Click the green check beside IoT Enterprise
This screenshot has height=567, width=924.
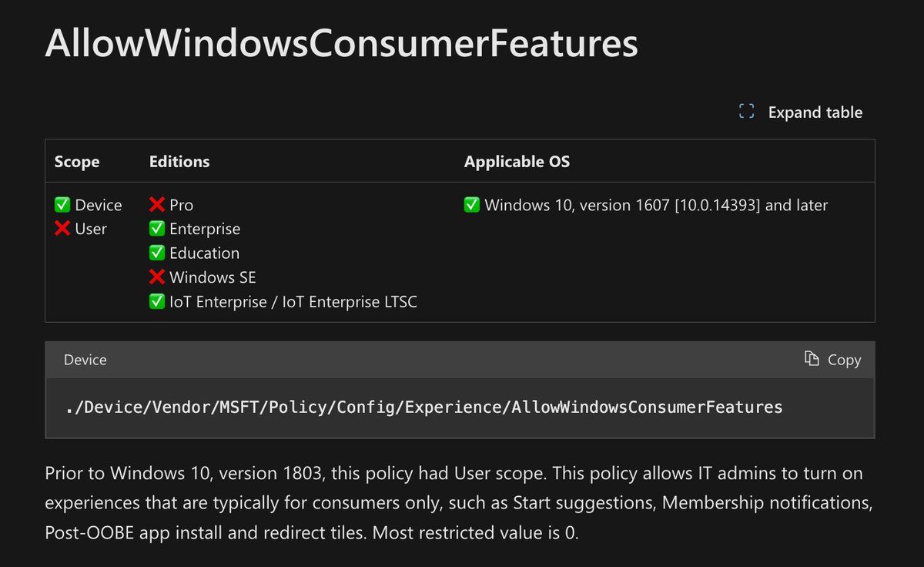[157, 302]
